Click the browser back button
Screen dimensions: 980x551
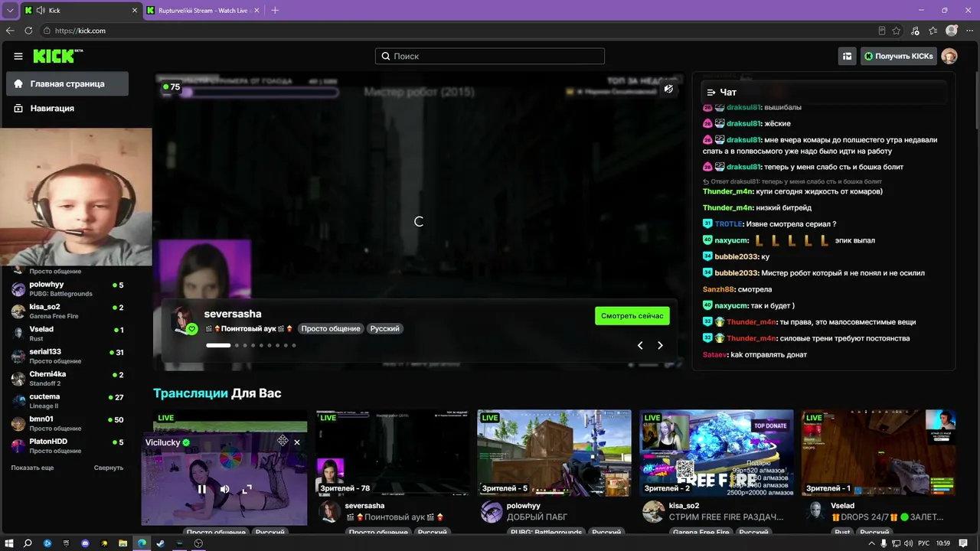(x=10, y=31)
